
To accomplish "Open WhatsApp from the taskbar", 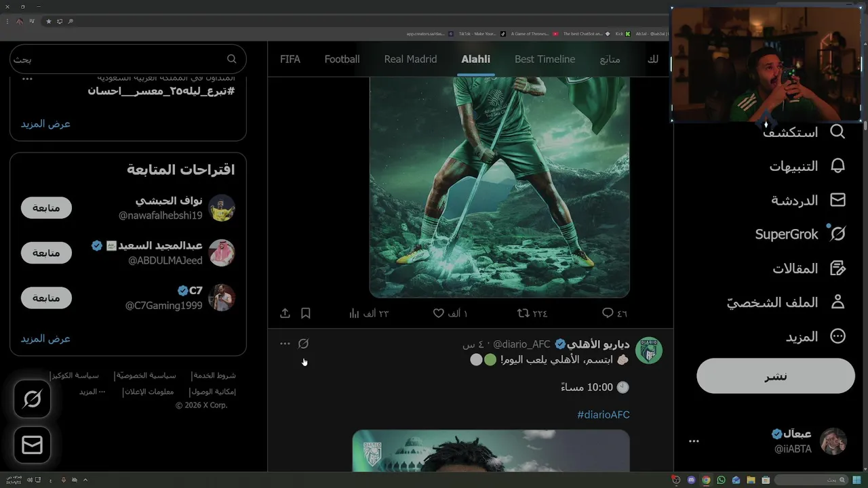I will (721, 480).
